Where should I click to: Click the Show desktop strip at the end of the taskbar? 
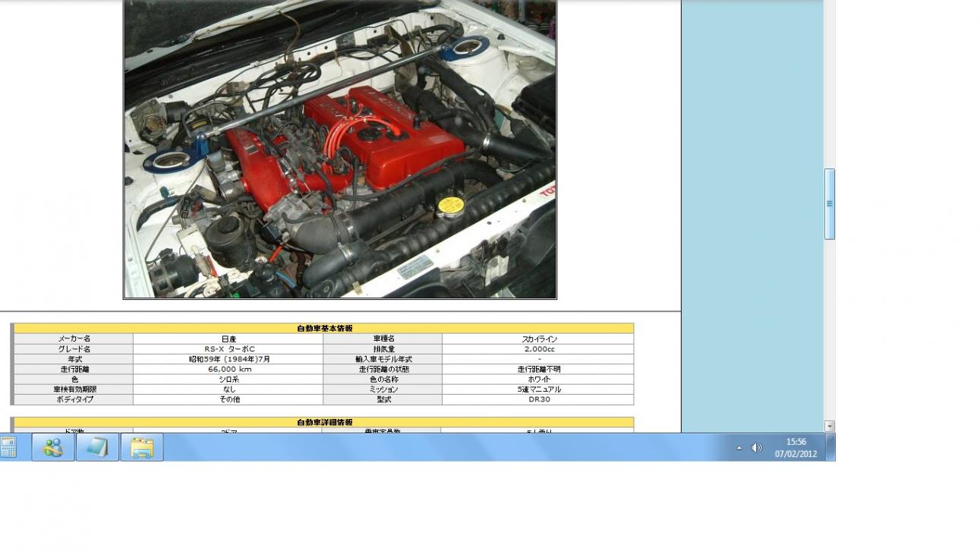pyautogui.click(x=830, y=447)
